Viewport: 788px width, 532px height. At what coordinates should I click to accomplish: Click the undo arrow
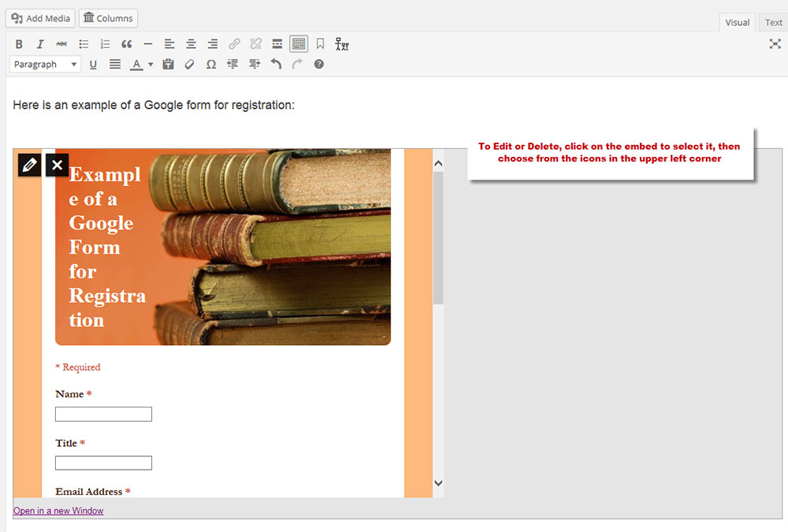(276, 65)
